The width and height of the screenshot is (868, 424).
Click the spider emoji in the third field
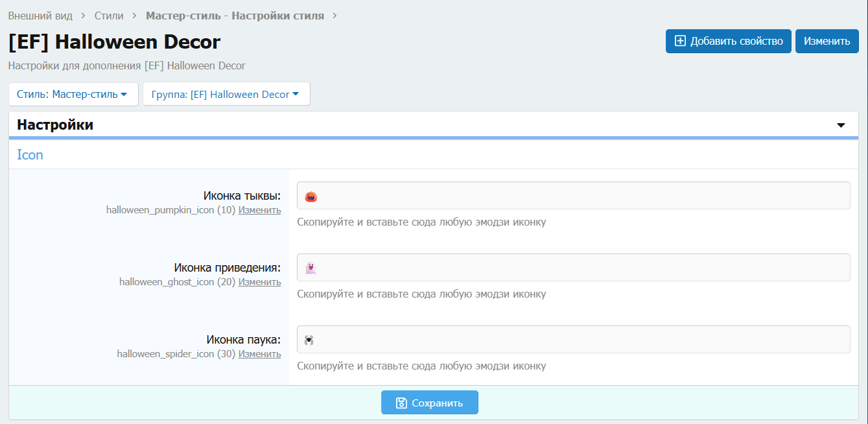pos(309,340)
